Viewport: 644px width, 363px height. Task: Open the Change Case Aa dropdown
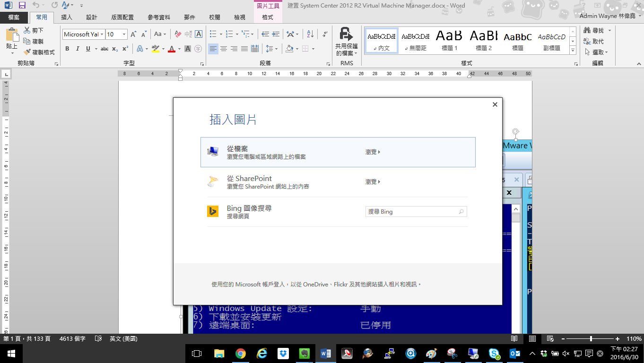tap(160, 34)
